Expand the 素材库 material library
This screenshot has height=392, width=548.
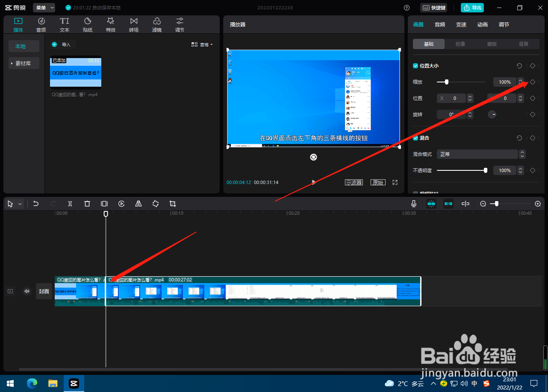(x=24, y=63)
